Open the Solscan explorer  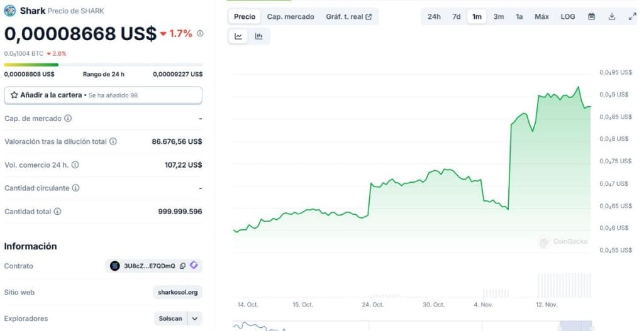point(170,318)
